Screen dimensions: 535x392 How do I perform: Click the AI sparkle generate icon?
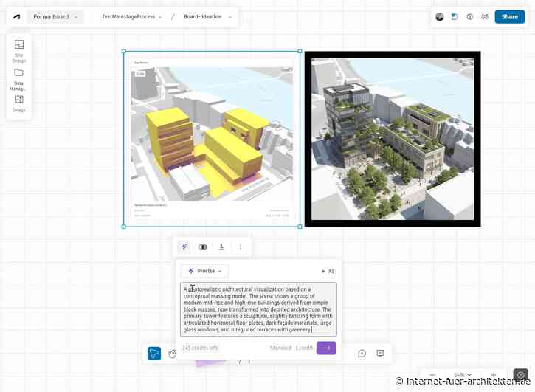click(x=184, y=247)
